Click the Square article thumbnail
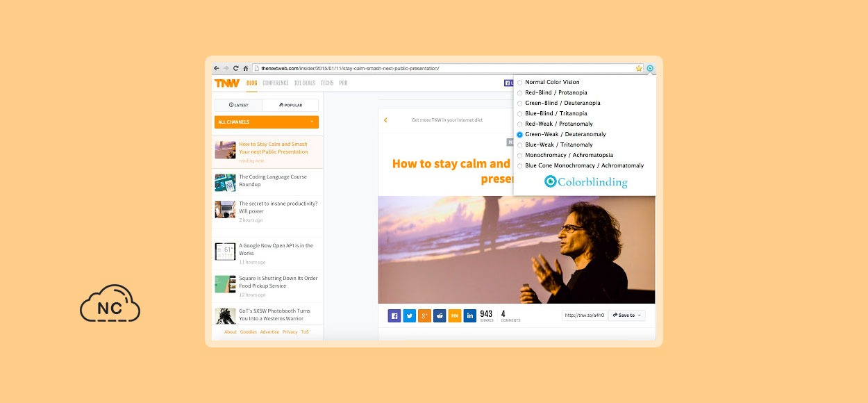Screen dimensions: 868x403 (225, 284)
